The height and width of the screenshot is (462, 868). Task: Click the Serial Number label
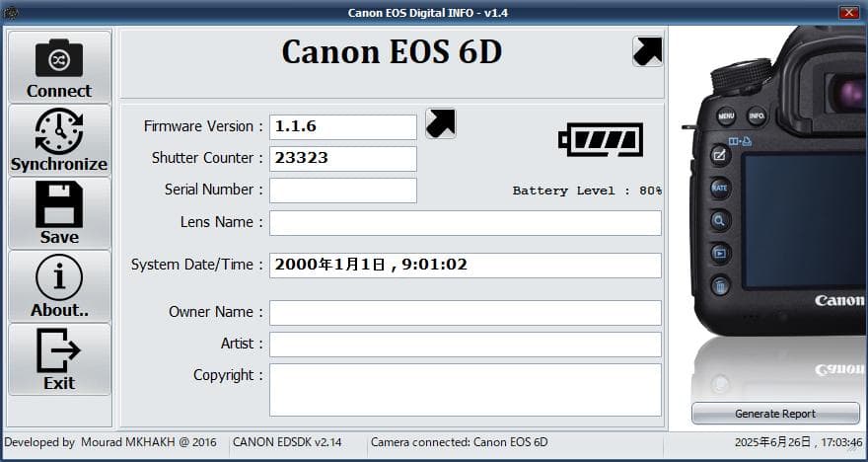pyautogui.click(x=214, y=190)
